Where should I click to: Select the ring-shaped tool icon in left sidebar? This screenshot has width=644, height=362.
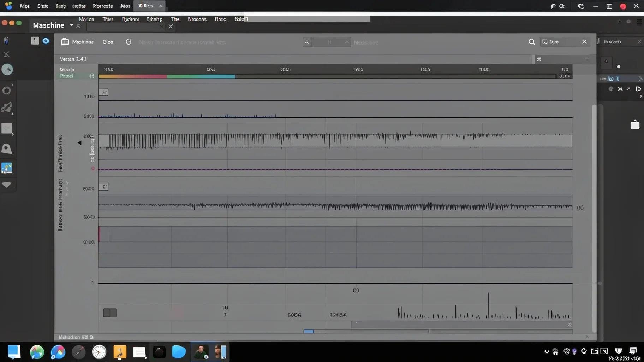tap(7, 90)
